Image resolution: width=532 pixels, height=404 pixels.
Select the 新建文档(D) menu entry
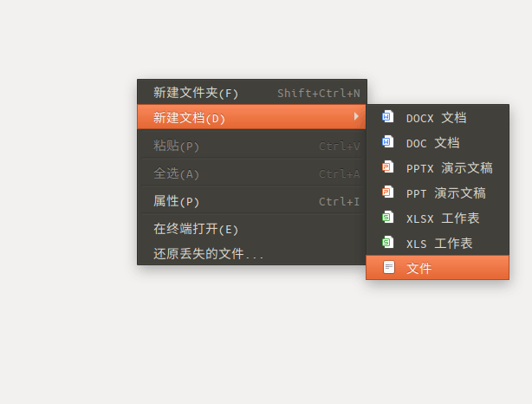[x=252, y=117]
